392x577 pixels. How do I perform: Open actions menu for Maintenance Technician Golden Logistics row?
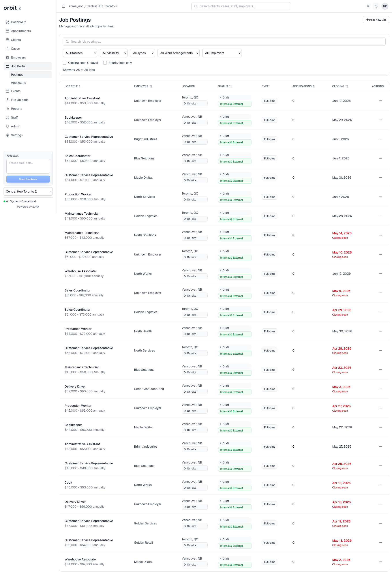coord(380,216)
